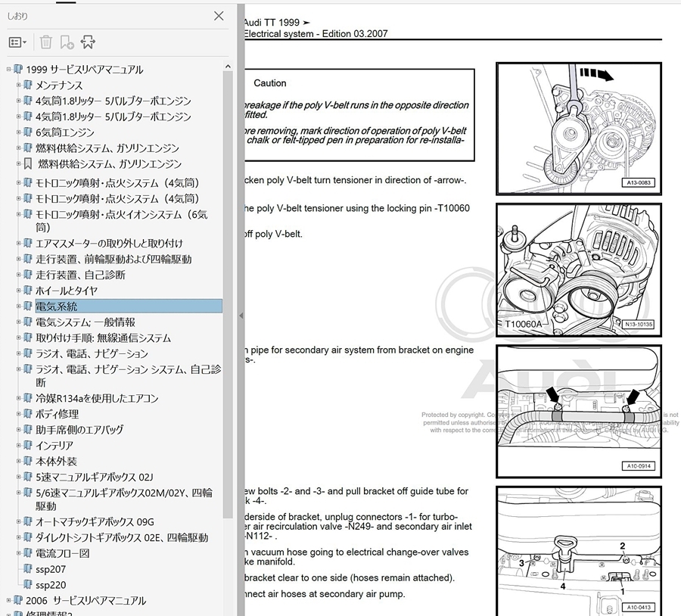Click the A13-0083 tensioner diagram

tap(579, 129)
